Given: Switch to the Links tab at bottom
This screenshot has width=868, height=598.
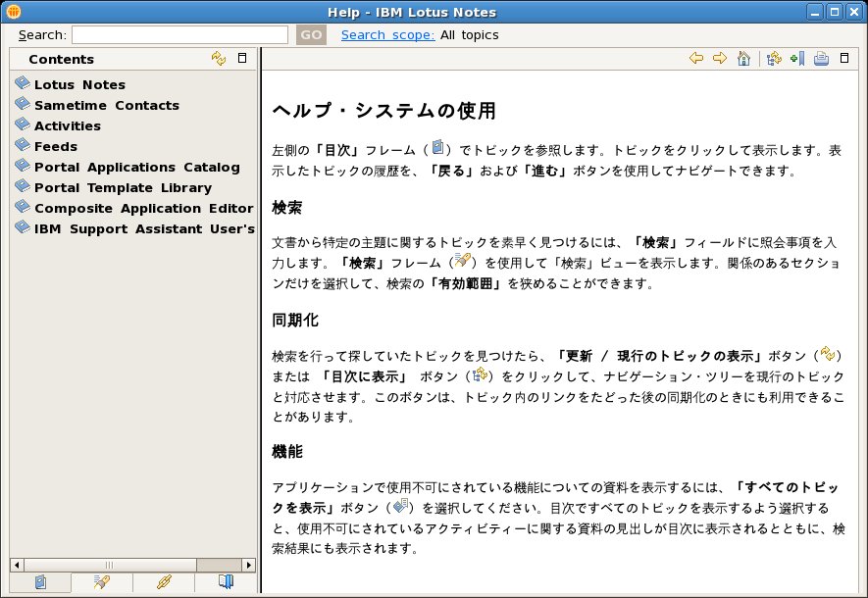Looking at the screenshot, I should click(164, 582).
